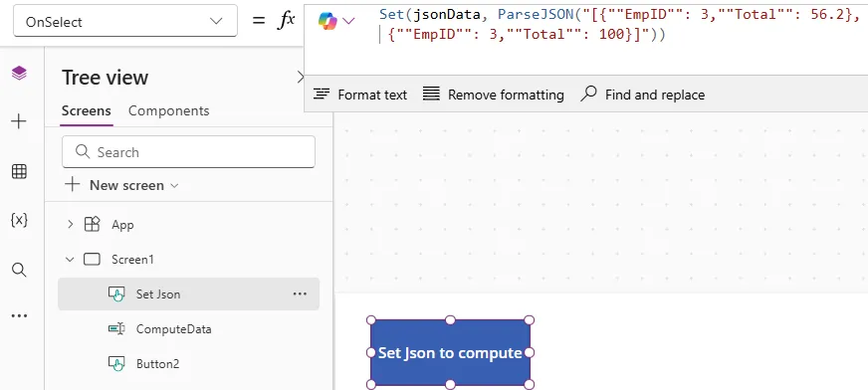Click the Tree view heading
This screenshot has height=390, width=868.
(x=106, y=78)
